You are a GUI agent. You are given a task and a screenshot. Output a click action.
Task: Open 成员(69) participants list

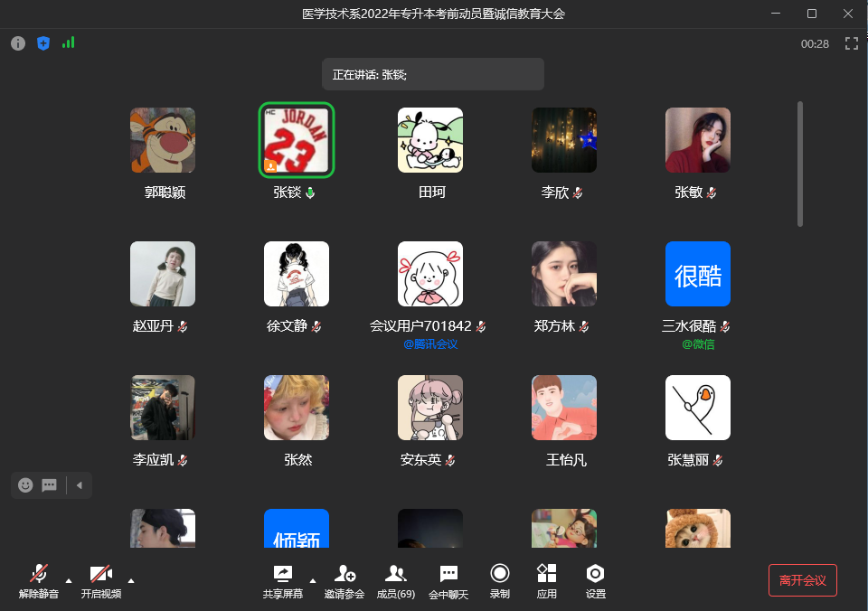click(x=395, y=580)
